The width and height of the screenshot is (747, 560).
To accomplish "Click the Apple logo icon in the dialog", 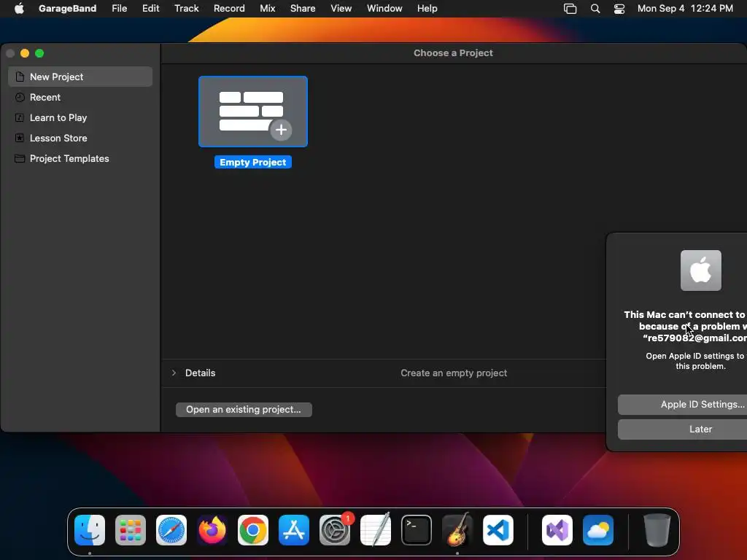I will [701, 271].
